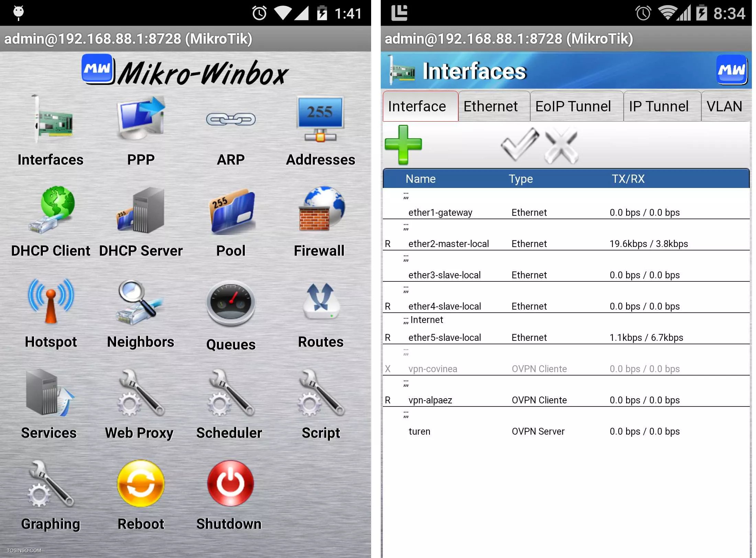Tap the Internet comment above ether5
Viewport: 756px width, 558px height.
(423, 320)
